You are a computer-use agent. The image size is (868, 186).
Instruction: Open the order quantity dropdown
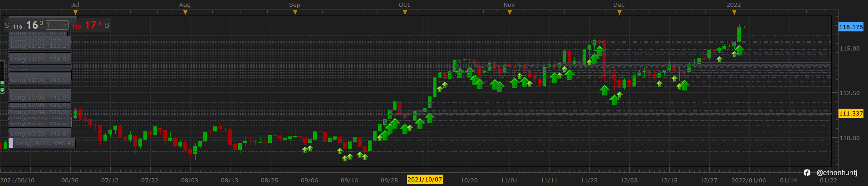pyautogui.click(x=65, y=25)
